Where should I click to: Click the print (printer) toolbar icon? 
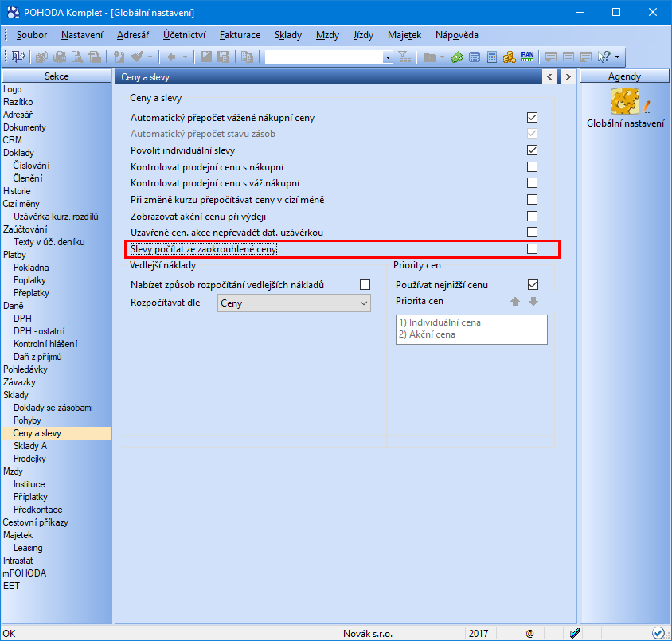pyautogui.click(x=60, y=57)
